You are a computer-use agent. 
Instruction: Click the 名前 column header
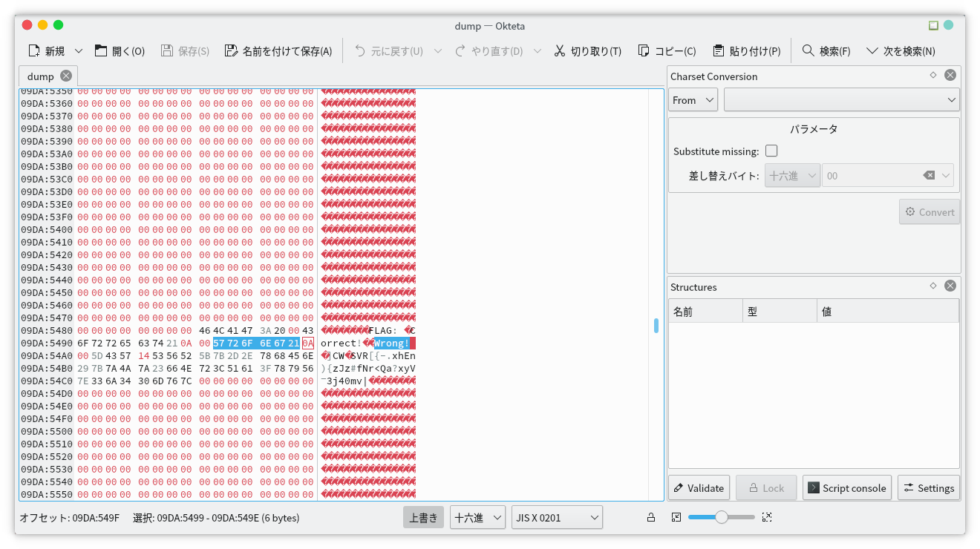point(705,311)
